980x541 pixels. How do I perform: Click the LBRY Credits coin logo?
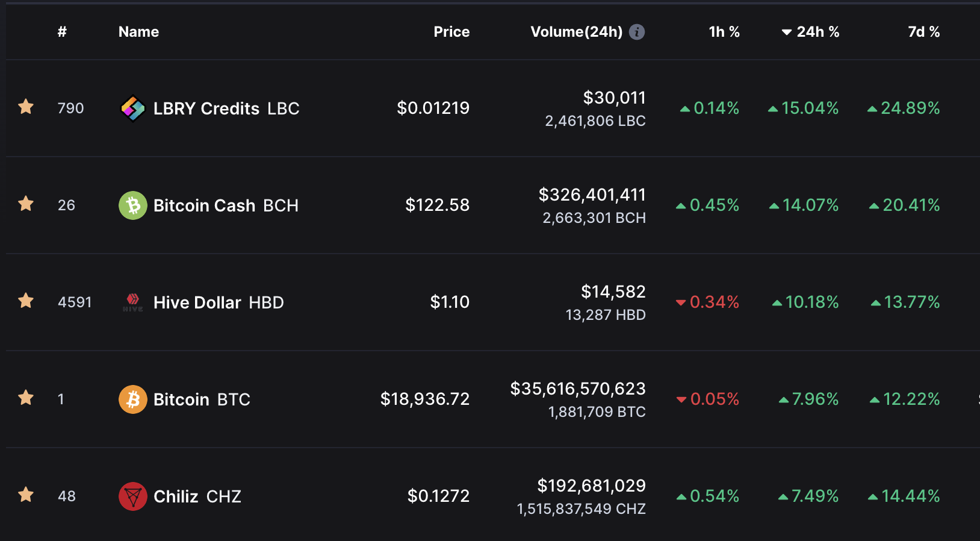[x=133, y=108]
